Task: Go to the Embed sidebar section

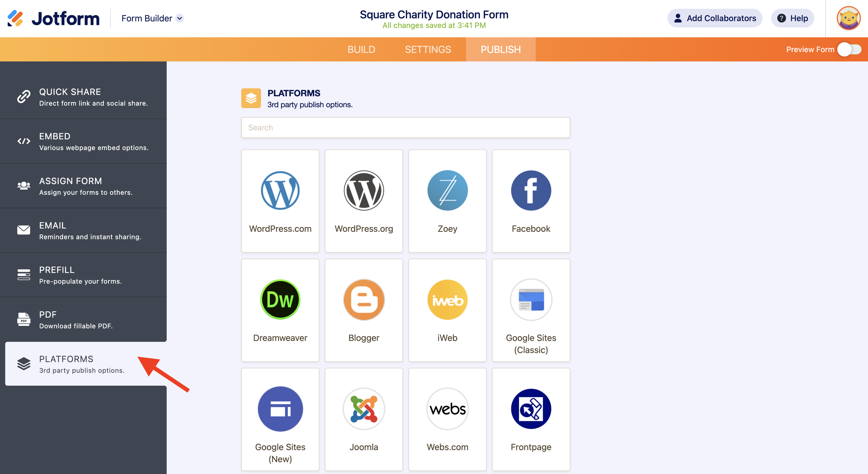Action: pos(83,142)
